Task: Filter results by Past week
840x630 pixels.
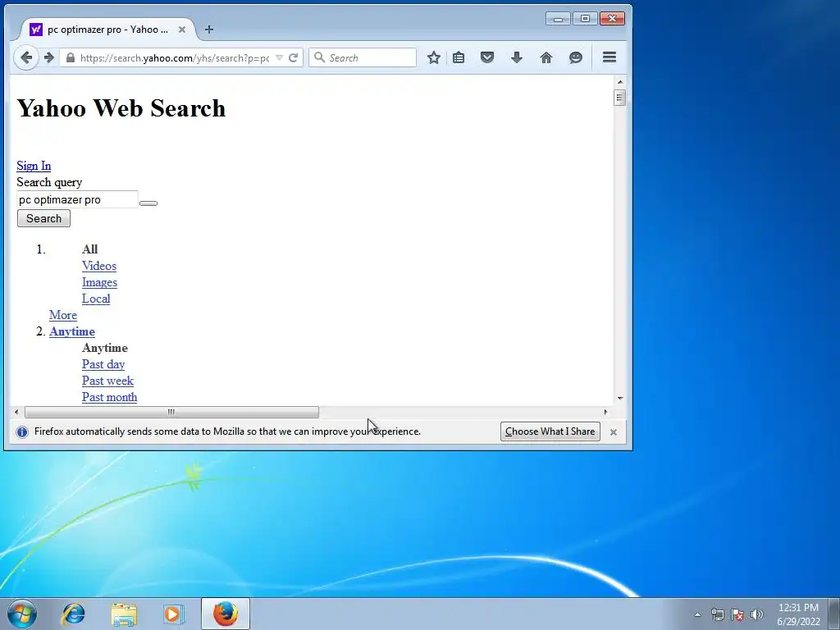Action: 107,381
